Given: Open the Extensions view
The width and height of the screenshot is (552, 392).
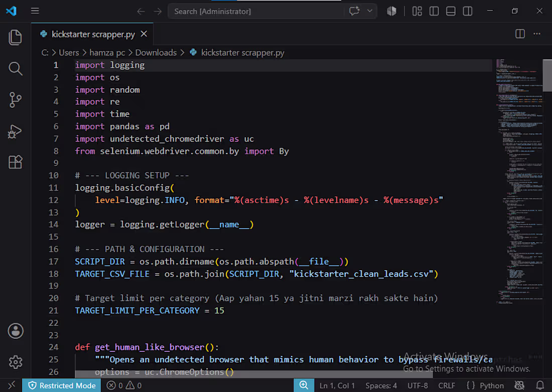Looking at the screenshot, I should pyautogui.click(x=15, y=162).
